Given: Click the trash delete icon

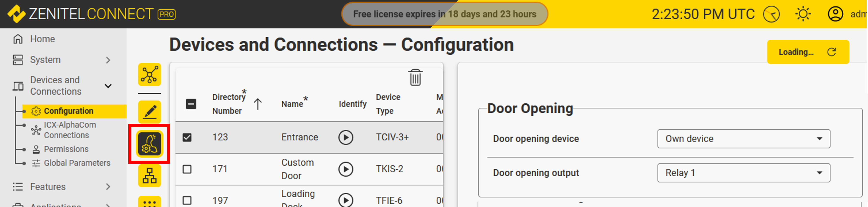Looking at the screenshot, I should pos(415,78).
